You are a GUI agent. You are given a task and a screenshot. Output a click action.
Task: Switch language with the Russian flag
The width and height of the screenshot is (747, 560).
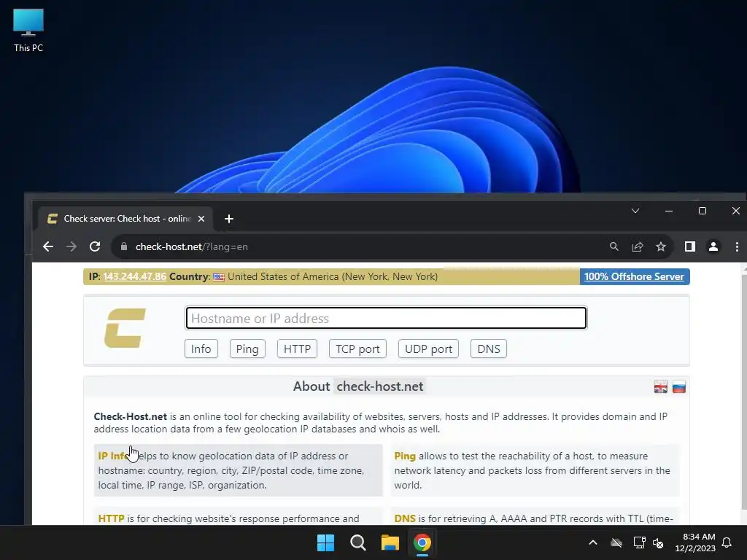679,386
